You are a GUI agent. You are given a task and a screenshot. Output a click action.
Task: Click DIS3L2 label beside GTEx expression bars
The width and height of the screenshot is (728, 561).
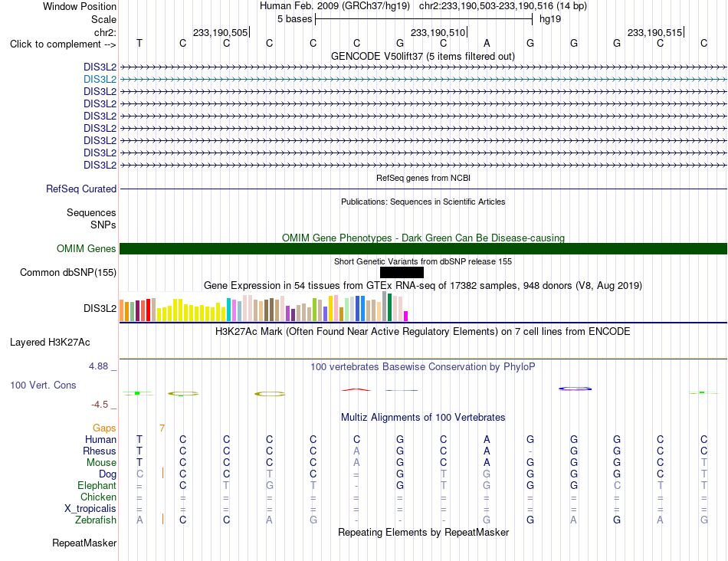[100, 308]
